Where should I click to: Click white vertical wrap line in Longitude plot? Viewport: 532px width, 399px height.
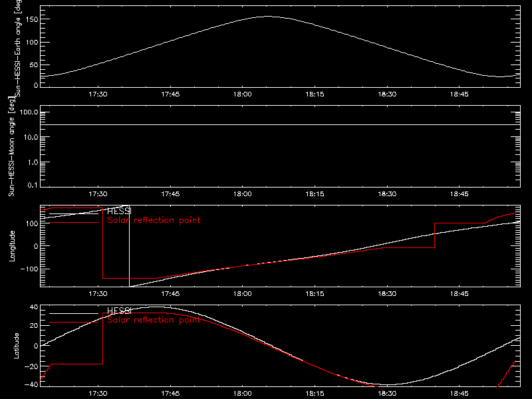129,246
